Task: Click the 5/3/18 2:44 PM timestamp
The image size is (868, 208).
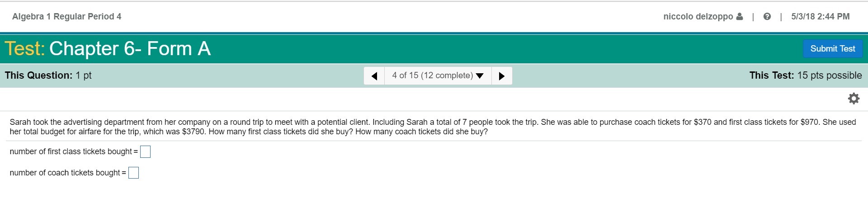Action: pos(820,17)
